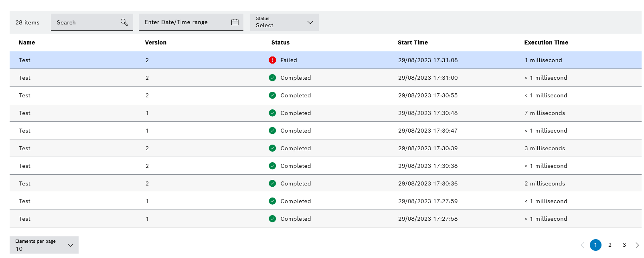644x258 pixels.
Task: Click green check icon for 17:27:58 row
Action: pos(272,219)
